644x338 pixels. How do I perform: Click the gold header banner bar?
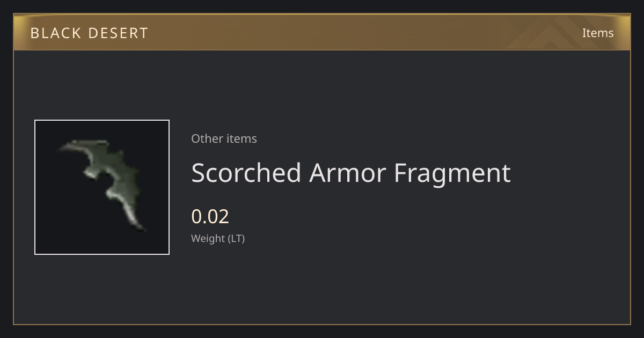(322, 32)
